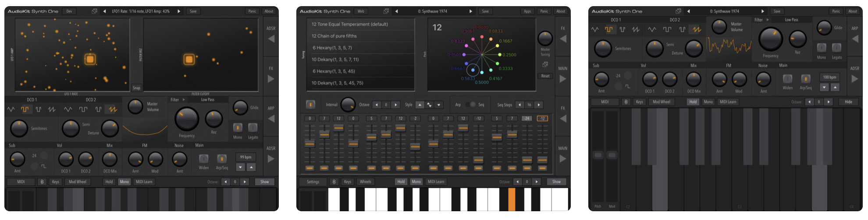Viewport: 868px width, 220px height.
Task: Select 12 Chain of pure fifths tuning
Action: [x=361, y=36]
